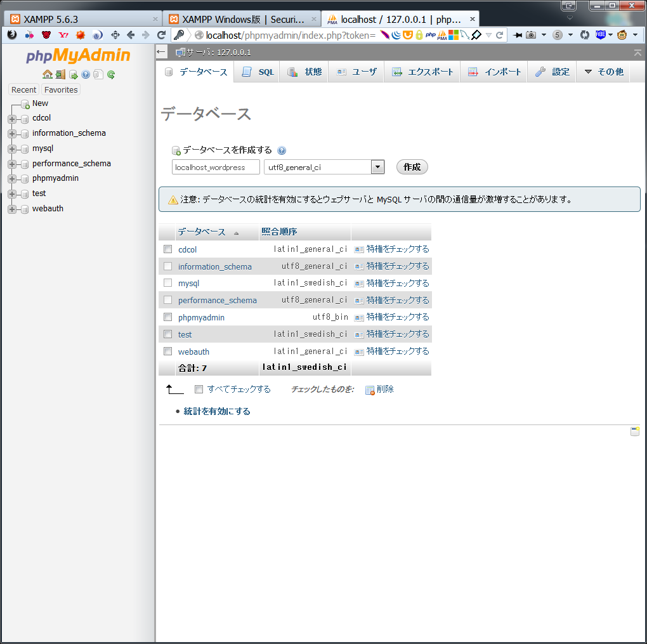
Task: Check the cdcol database checkbox
Action: [x=168, y=249]
